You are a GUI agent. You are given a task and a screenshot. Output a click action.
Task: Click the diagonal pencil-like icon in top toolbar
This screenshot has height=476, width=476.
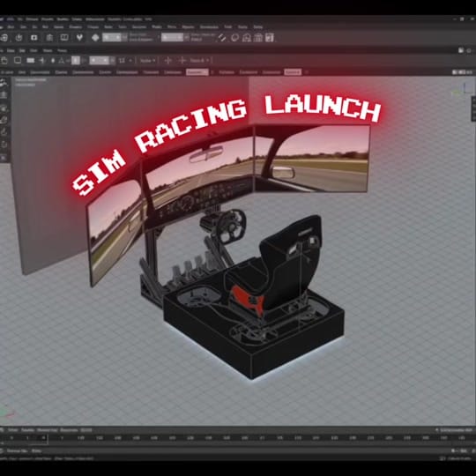point(222,38)
